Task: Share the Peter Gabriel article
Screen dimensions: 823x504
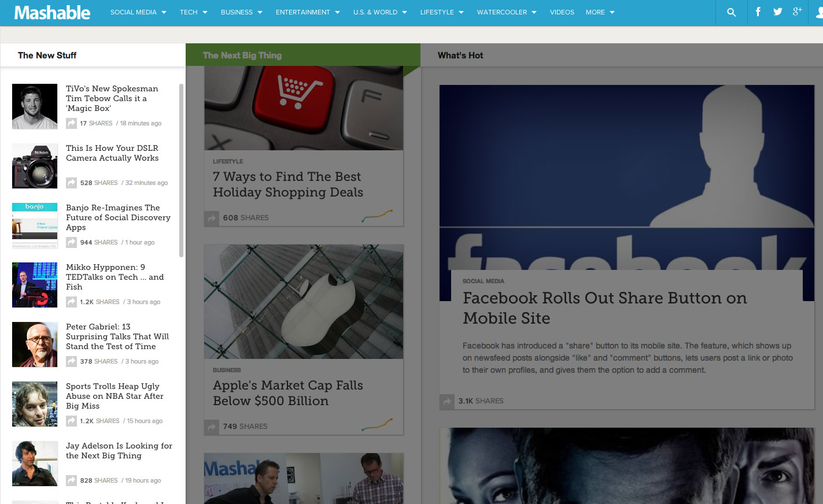Action: point(71,361)
